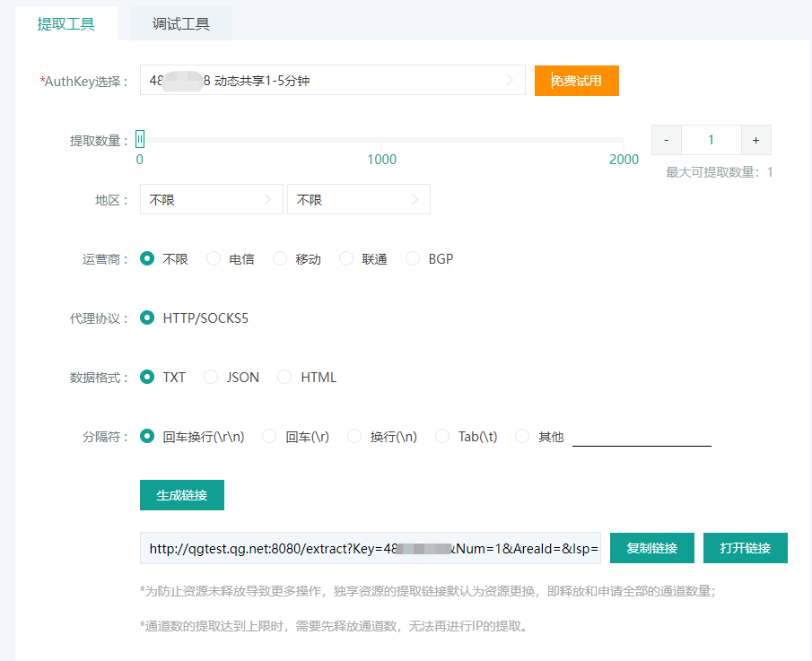Select the 提取工具 tab

tap(65, 24)
